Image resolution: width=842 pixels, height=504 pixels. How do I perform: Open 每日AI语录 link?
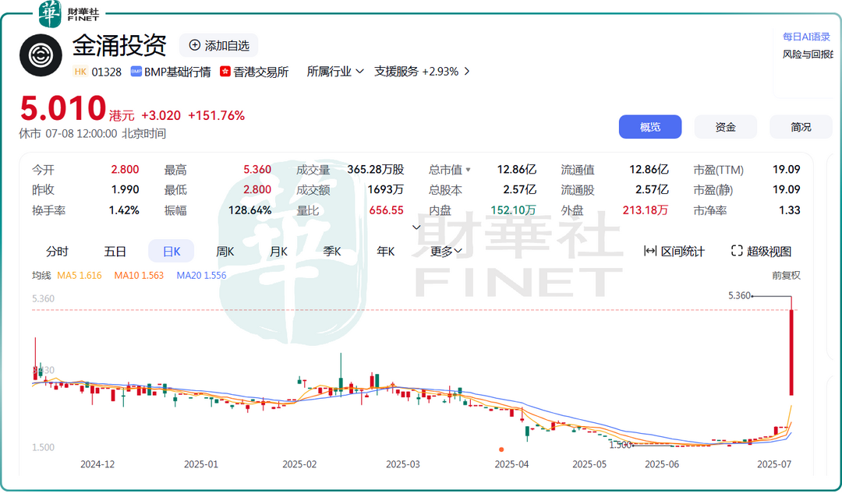click(806, 37)
